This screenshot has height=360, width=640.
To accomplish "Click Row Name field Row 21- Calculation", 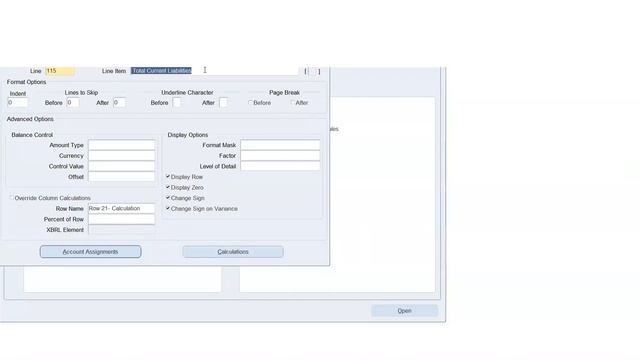I will [x=122, y=209].
